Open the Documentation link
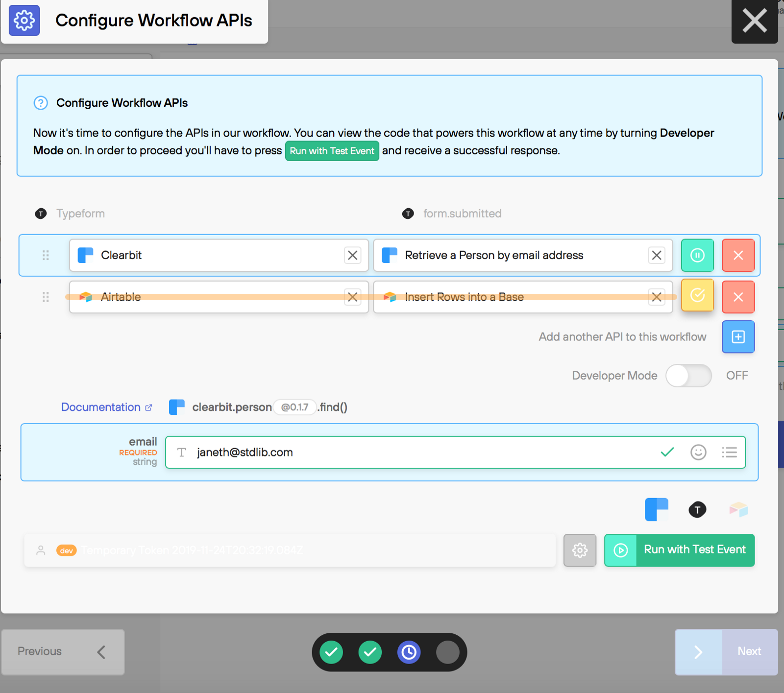 tap(106, 407)
